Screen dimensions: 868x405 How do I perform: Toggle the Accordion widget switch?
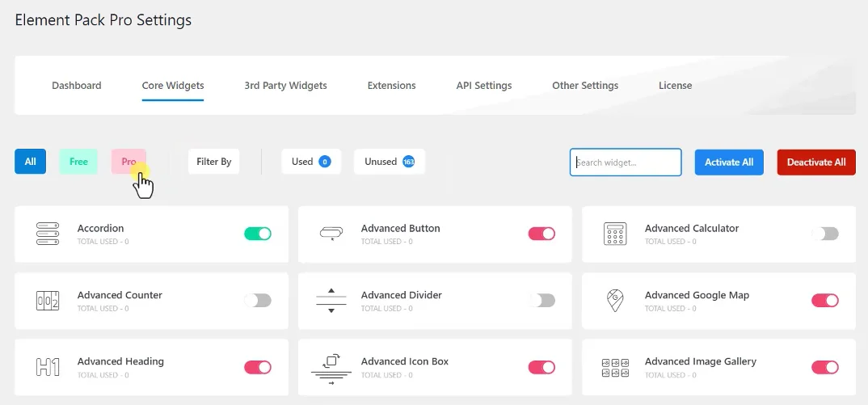[x=258, y=234]
